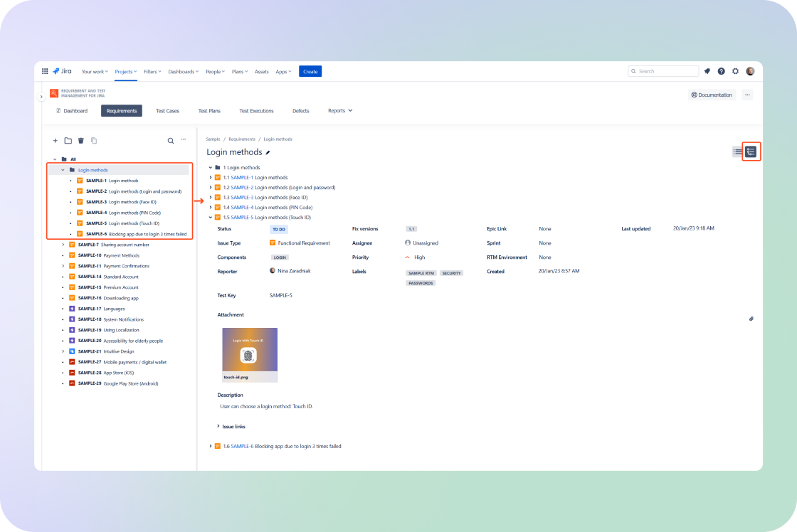Click the trash delete icon in tree toolbar
Viewport: 797px width, 532px height.
(x=81, y=141)
